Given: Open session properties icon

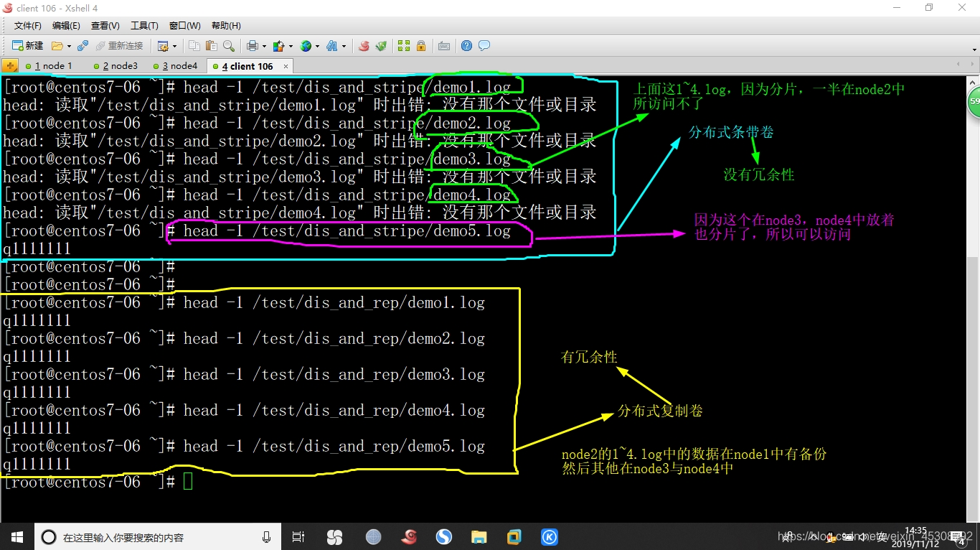Looking at the screenshot, I should 163,45.
